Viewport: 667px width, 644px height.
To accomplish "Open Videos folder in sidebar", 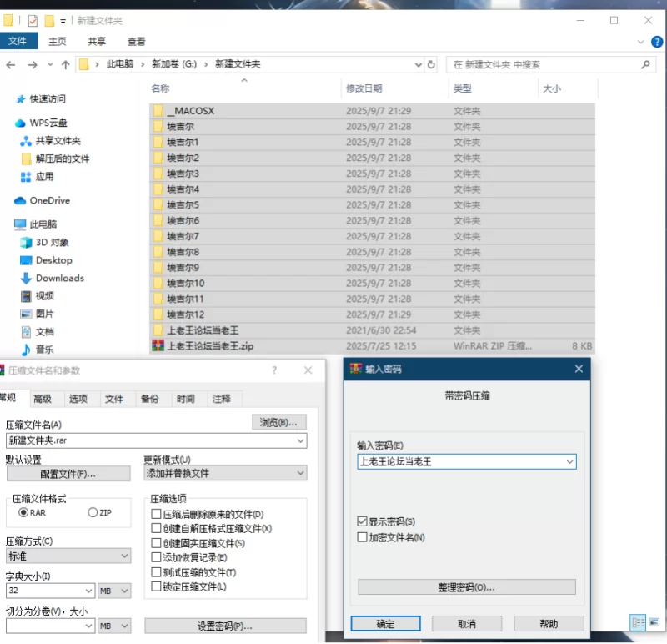I will tap(37, 296).
